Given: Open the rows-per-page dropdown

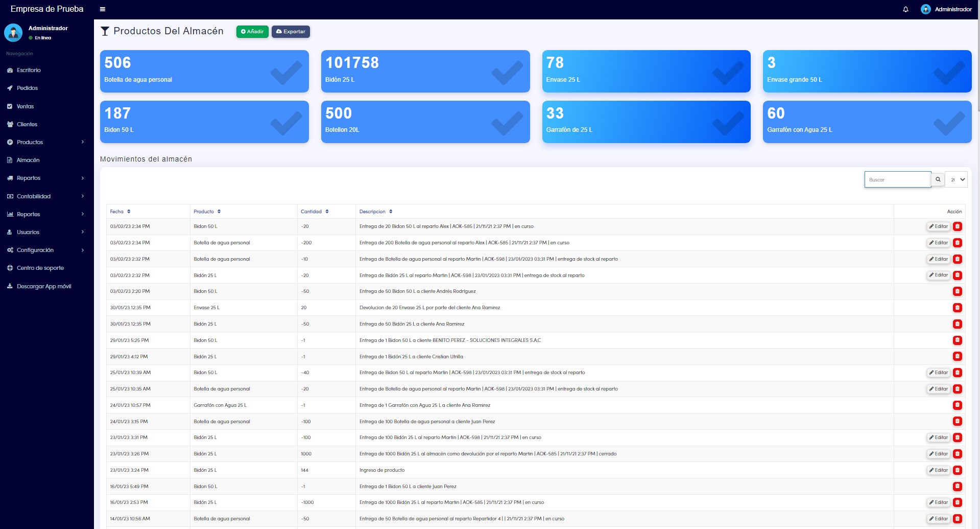Looking at the screenshot, I should tap(956, 179).
